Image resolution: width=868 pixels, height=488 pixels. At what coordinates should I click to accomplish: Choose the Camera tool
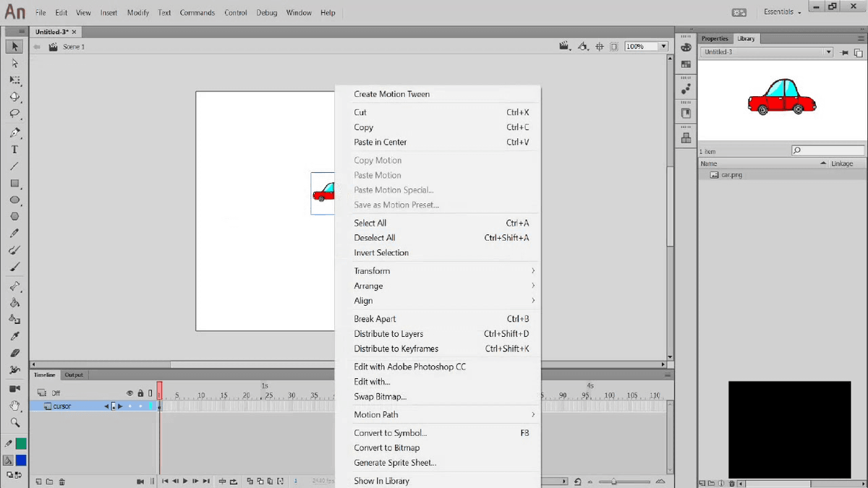(x=14, y=389)
